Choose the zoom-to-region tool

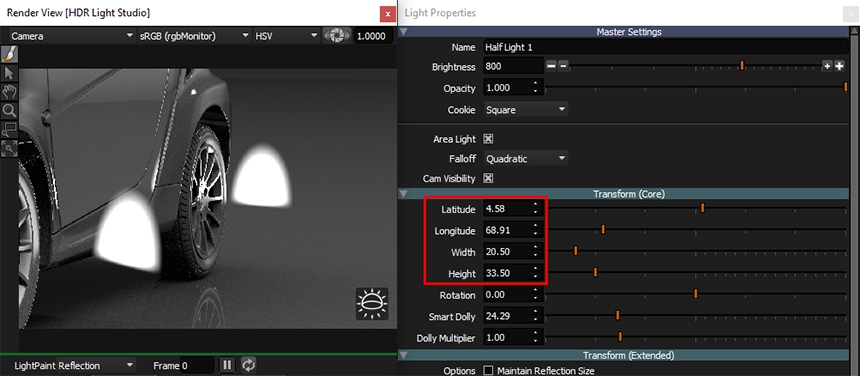tap(9, 129)
